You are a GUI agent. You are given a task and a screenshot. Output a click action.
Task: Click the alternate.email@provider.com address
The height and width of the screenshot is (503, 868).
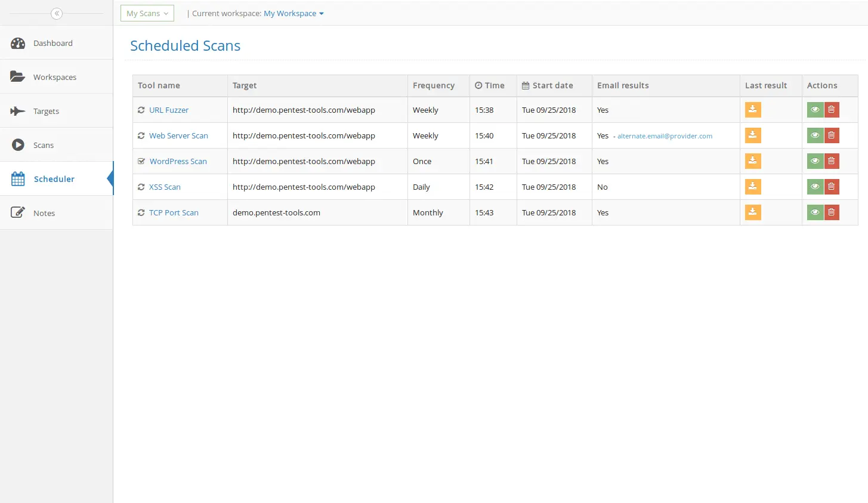tap(665, 135)
